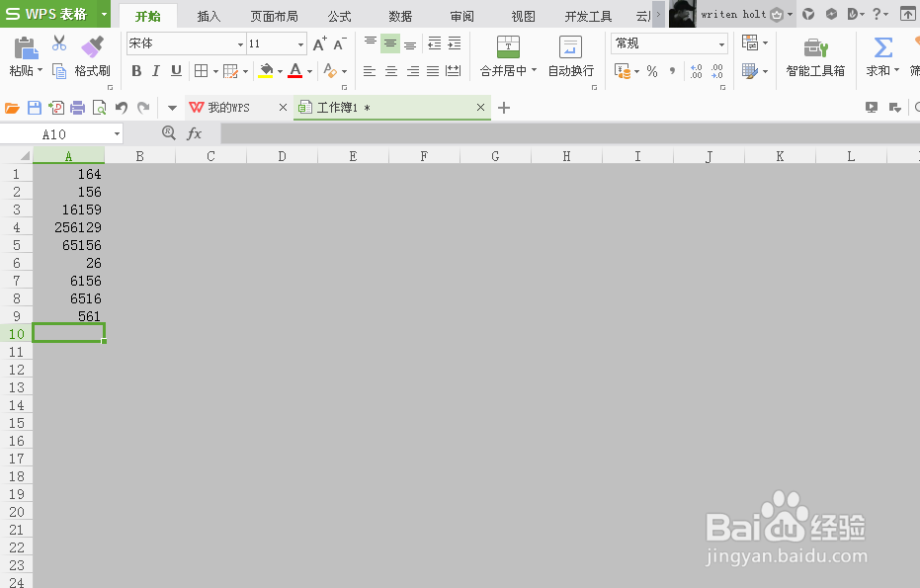This screenshot has width=920, height=588.
Task: Click the Cut scissors icon
Action: pos(59,42)
